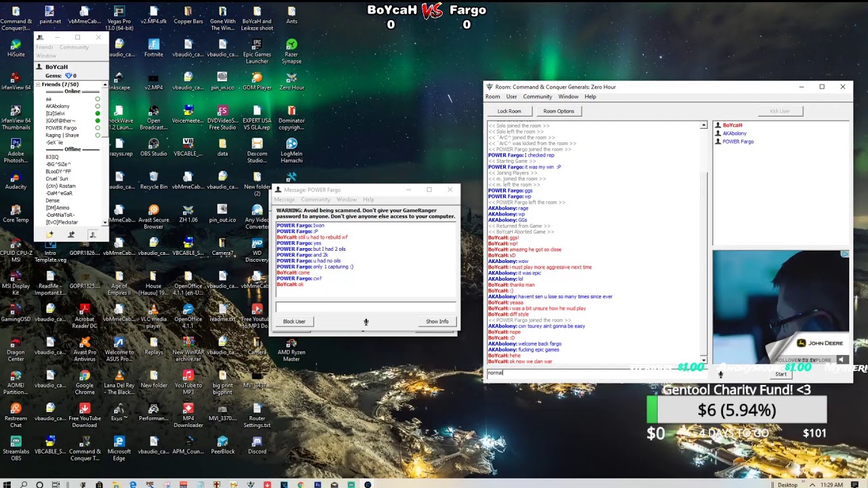Click the room chat scroll-up arrow
Viewport: 868px width, 488px height.
pyautogui.click(x=703, y=125)
